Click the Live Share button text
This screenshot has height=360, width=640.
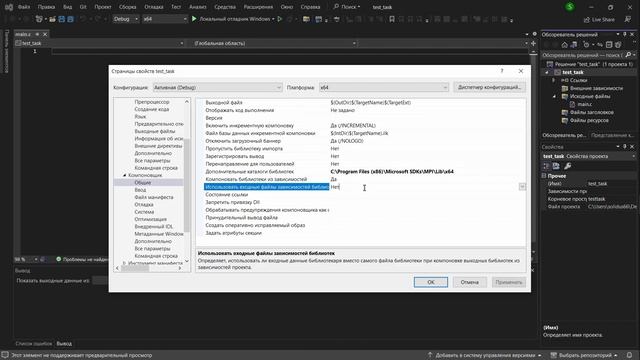pos(603,20)
